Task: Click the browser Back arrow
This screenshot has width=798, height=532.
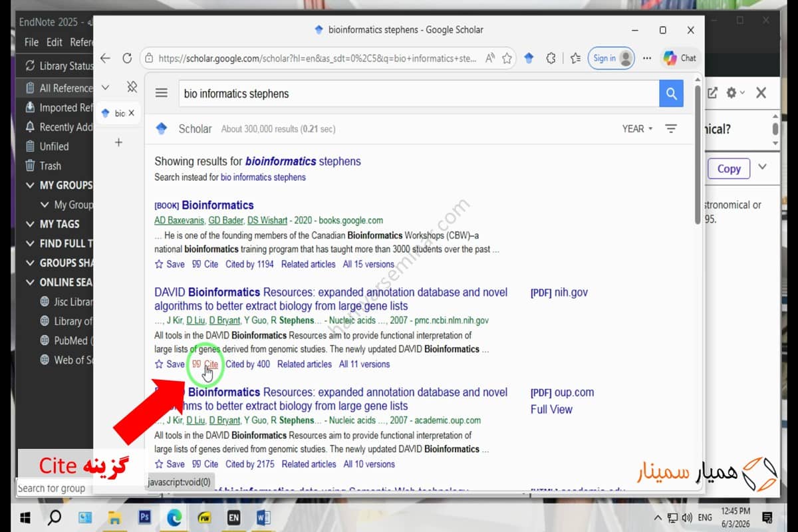Action: 105,59
